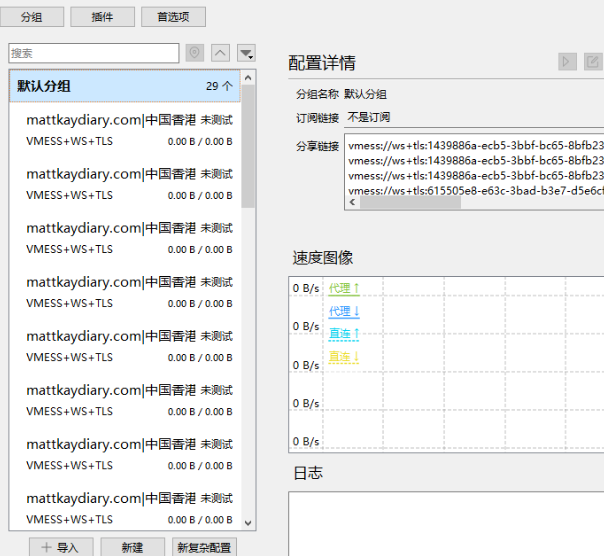Click the 新建 new connection button

pyautogui.click(x=132, y=547)
